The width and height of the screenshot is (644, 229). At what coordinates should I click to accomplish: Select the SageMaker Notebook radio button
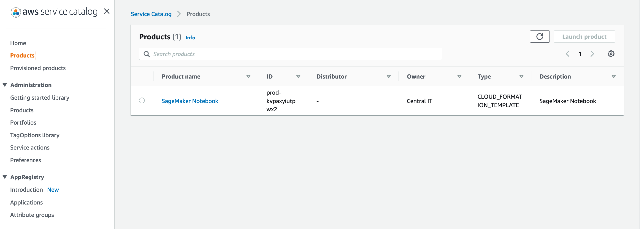click(142, 101)
